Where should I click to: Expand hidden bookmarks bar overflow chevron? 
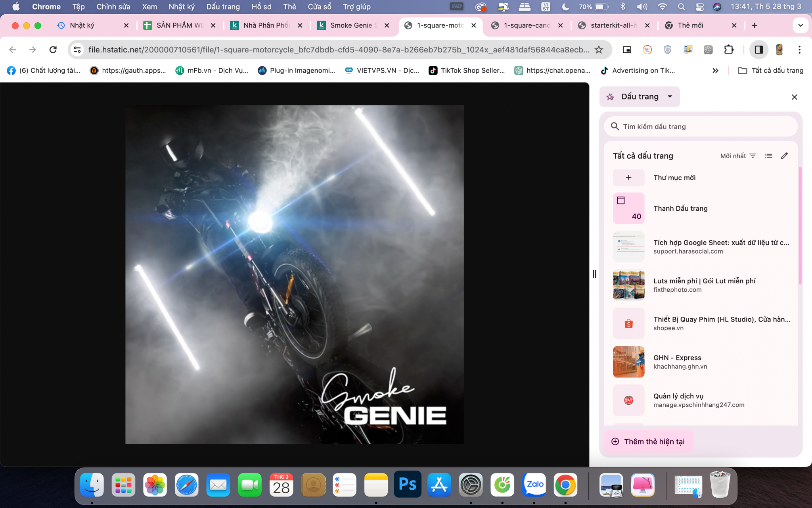[x=715, y=71]
